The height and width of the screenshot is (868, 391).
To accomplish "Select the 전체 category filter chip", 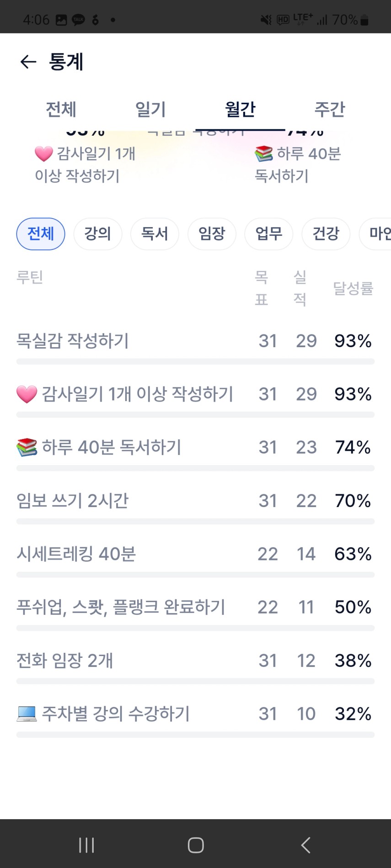I will tap(41, 234).
